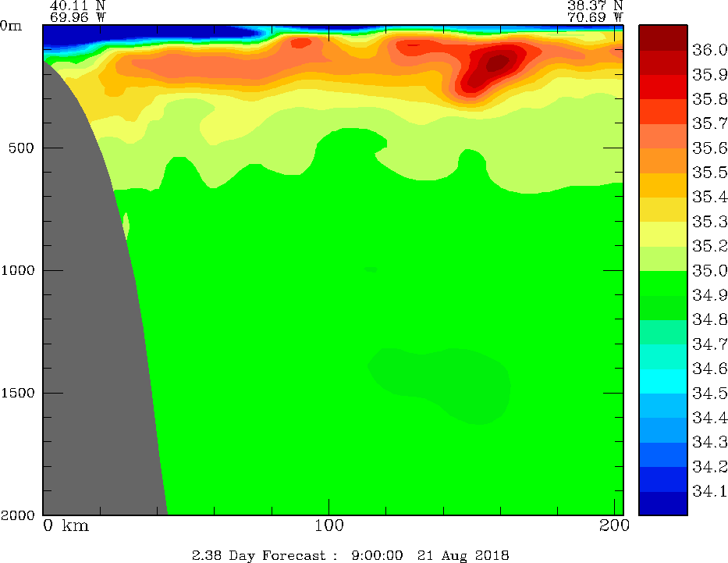The image size is (728, 563).
Task: Click the darkest red swatch atop the colorbar
Action: pos(663,37)
